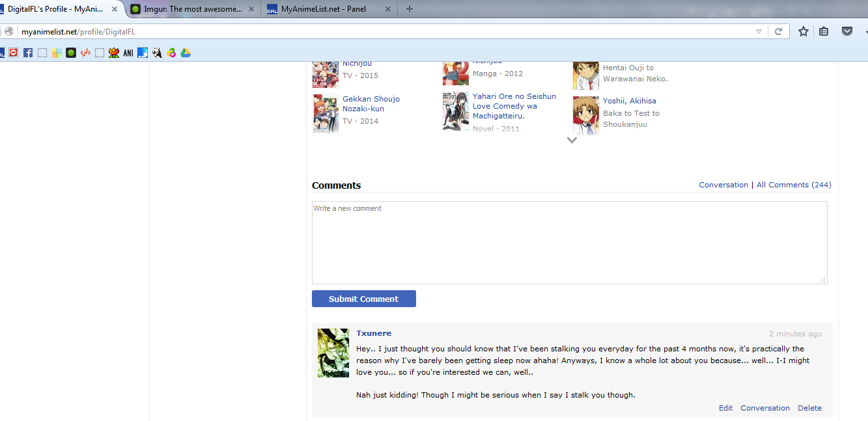
Task: Switch to MyAnimeList.net - Panel tab
Action: 329,9
